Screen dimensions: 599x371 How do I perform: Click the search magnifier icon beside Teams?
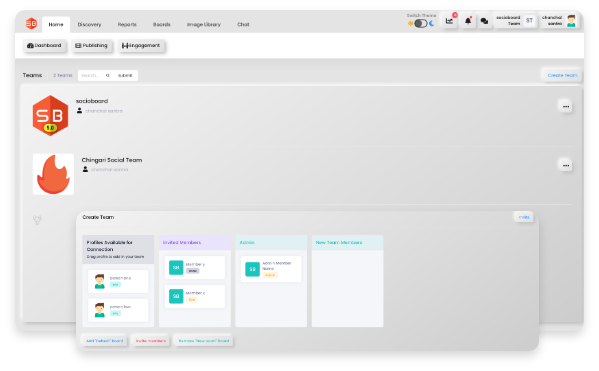(x=108, y=75)
